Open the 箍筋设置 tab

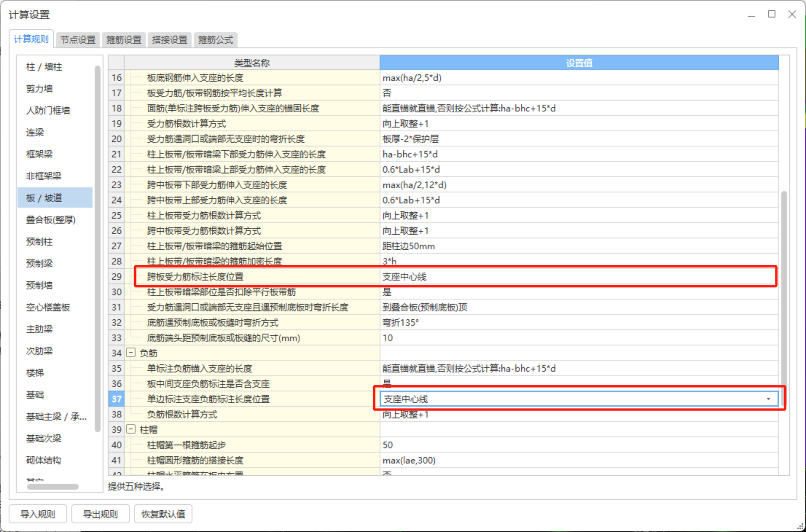(x=124, y=40)
